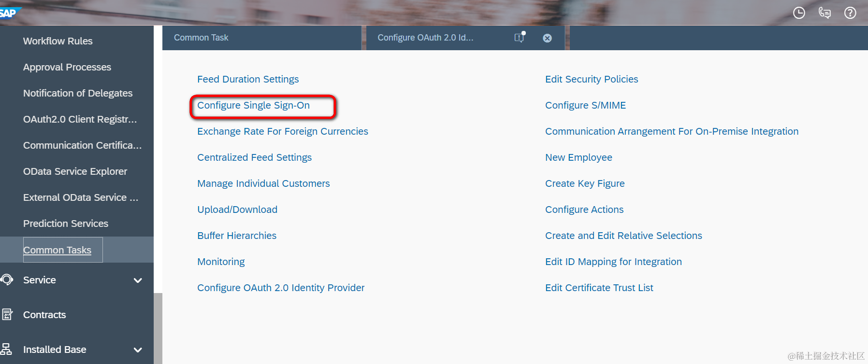Switch to the Common Task tab
Screen dimensions: 868x364
(x=262, y=38)
